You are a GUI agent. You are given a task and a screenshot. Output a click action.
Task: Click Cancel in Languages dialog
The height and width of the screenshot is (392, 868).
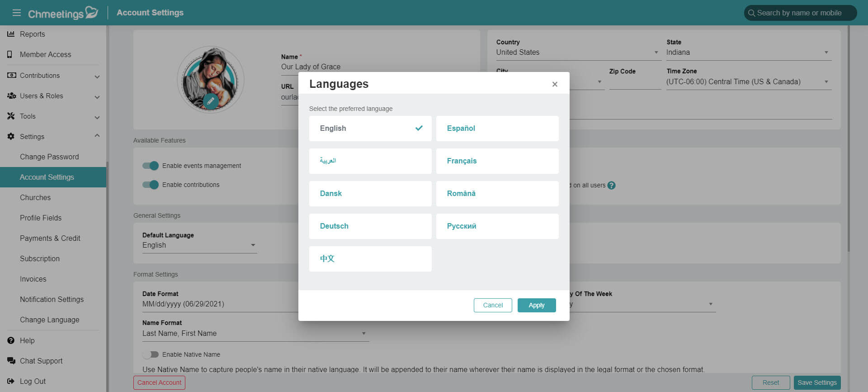coord(493,305)
